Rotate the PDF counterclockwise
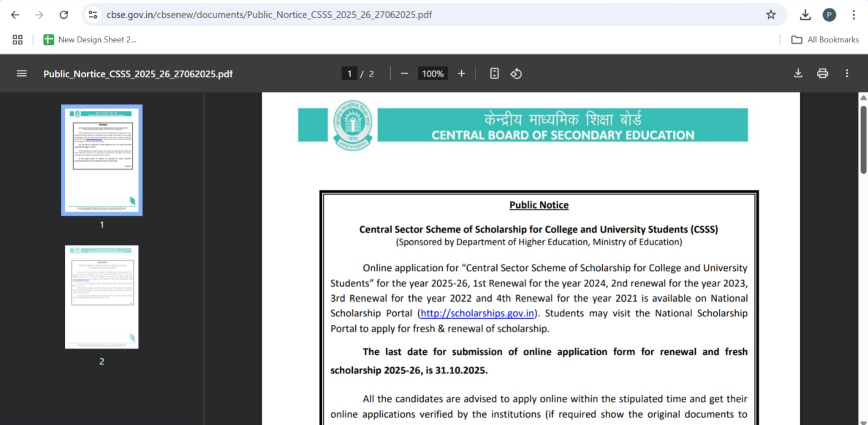Screen dimensions: 868x425 click(x=516, y=73)
